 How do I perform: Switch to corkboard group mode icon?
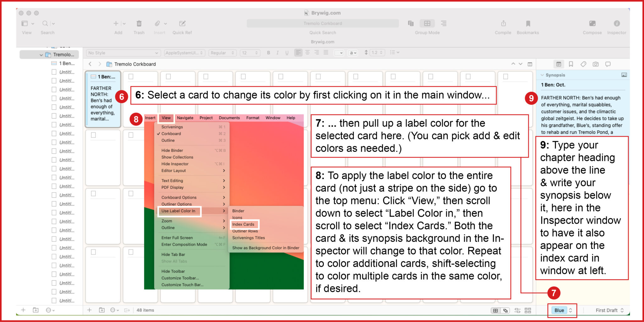427,24
